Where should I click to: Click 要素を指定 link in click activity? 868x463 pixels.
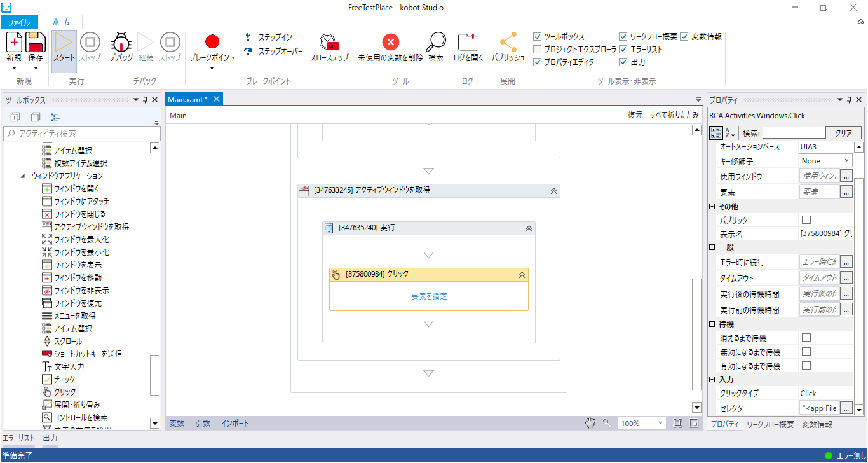pos(429,296)
